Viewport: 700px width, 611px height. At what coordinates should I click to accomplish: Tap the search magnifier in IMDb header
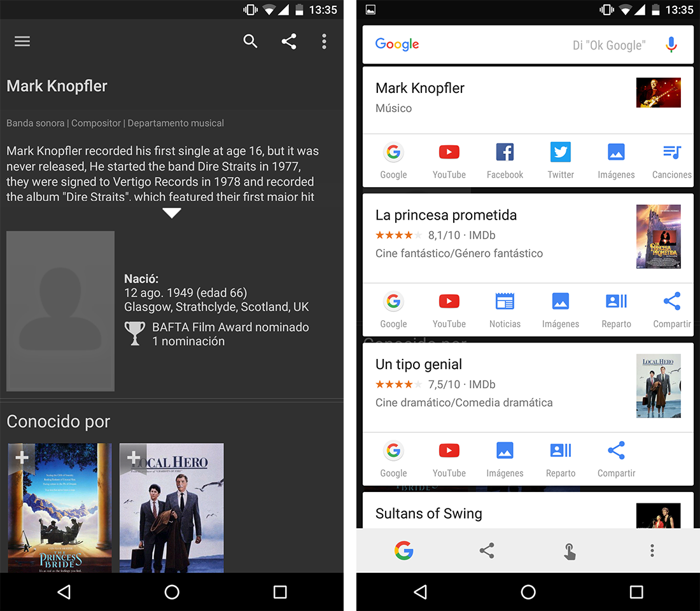pyautogui.click(x=251, y=41)
